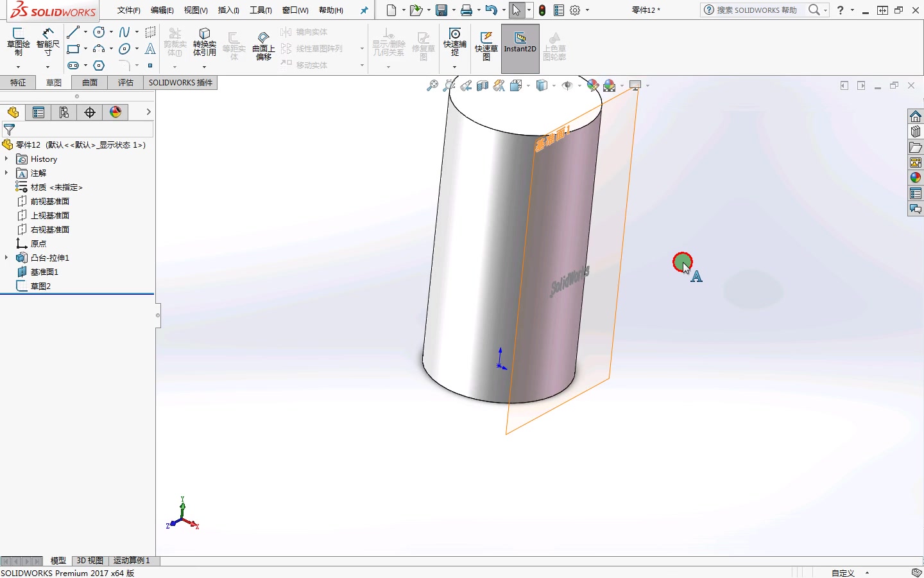Open the Rectangle tool dropdown arrow
Image resolution: width=924 pixels, height=578 pixels.
click(85, 49)
